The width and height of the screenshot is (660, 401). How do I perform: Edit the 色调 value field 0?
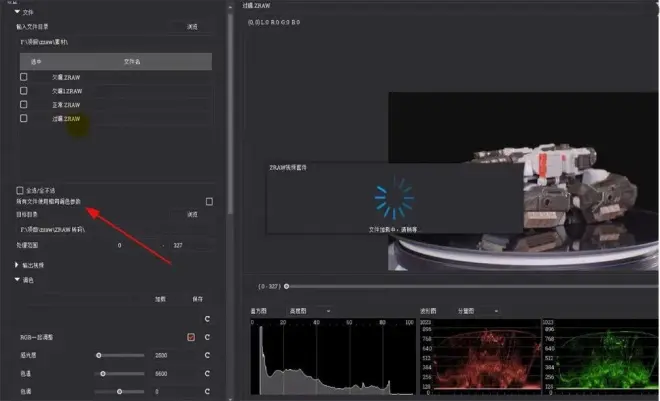click(173, 392)
